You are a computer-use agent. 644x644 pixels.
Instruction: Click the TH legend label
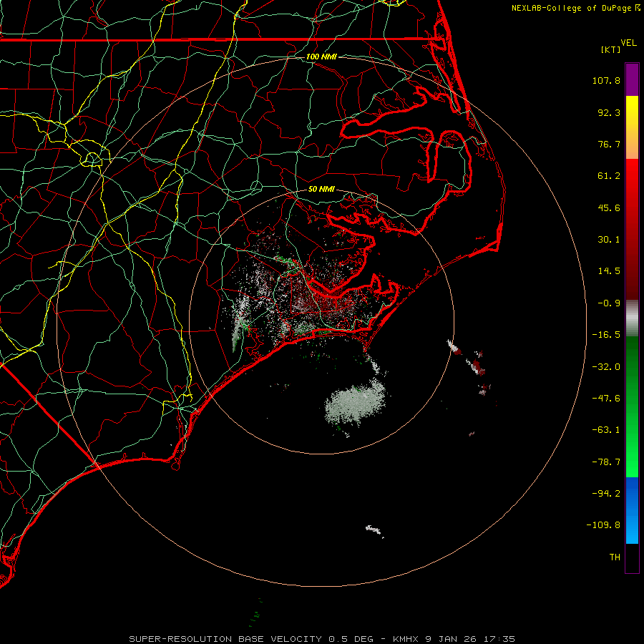[615, 557]
